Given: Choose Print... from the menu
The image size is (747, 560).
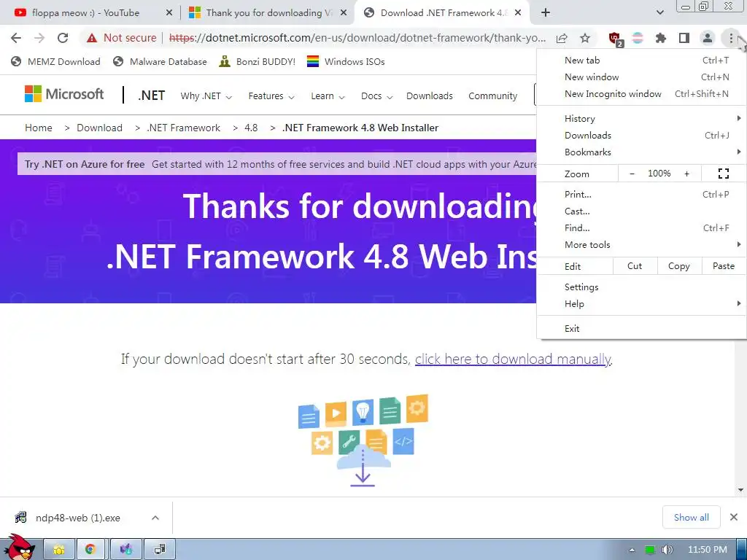Looking at the screenshot, I should [x=641, y=194].
